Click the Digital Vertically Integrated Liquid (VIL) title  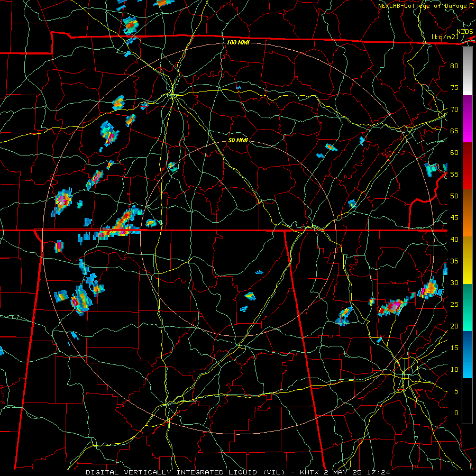point(185,472)
